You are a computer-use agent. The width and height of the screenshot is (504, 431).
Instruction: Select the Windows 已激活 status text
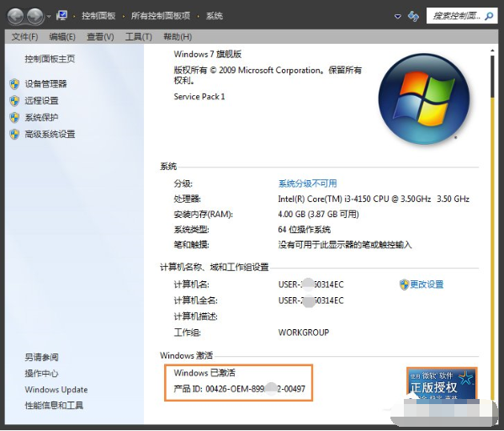click(204, 373)
